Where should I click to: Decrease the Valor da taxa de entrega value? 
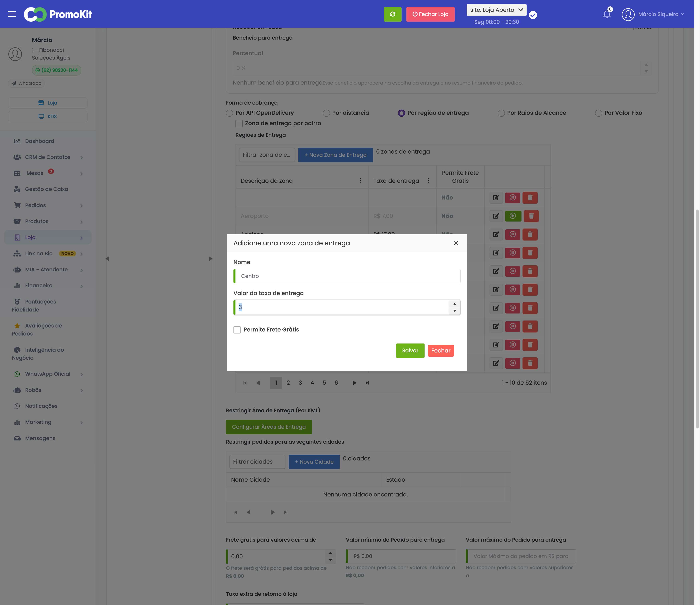click(x=454, y=311)
